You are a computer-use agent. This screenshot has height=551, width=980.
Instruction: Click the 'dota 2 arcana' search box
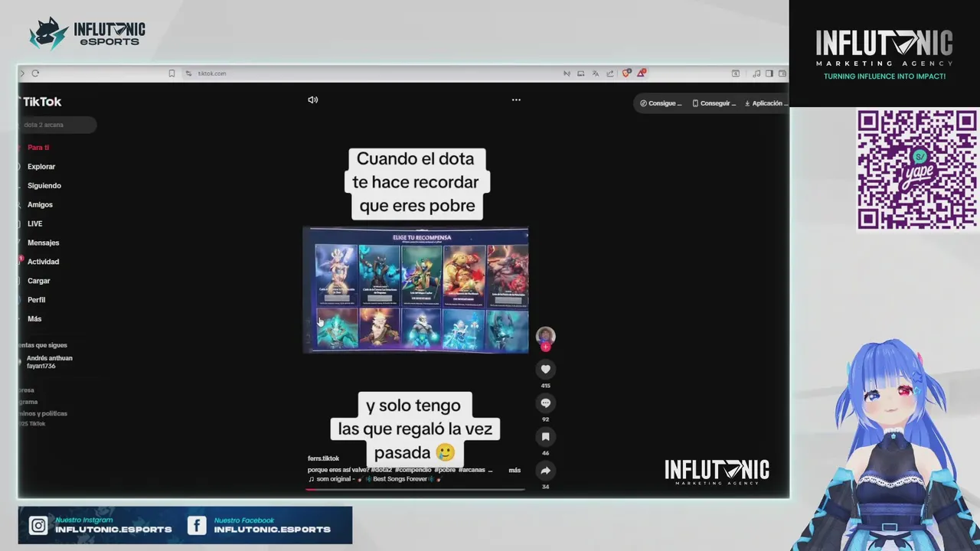57,125
